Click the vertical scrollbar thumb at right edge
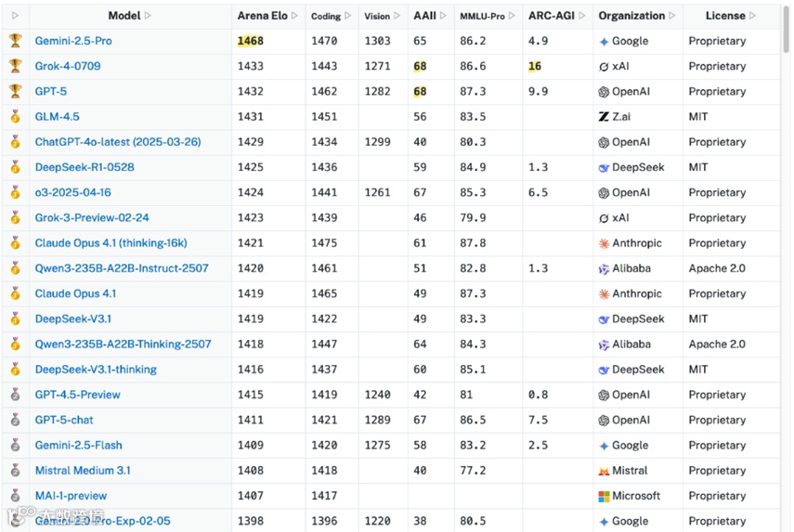The width and height of the screenshot is (794, 532). (x=787, y=28)
